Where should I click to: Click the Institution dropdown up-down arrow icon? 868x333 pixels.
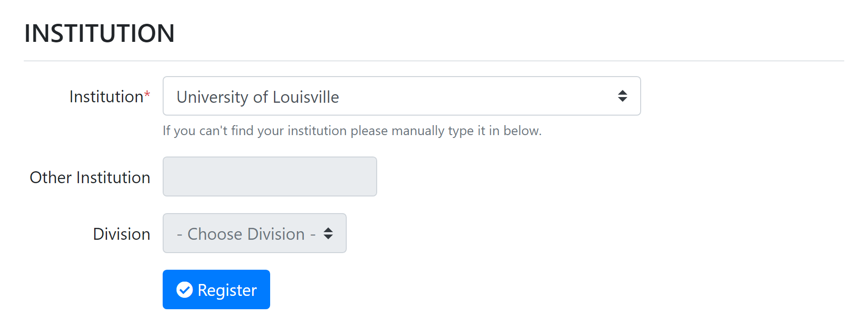tap(622, 96)
